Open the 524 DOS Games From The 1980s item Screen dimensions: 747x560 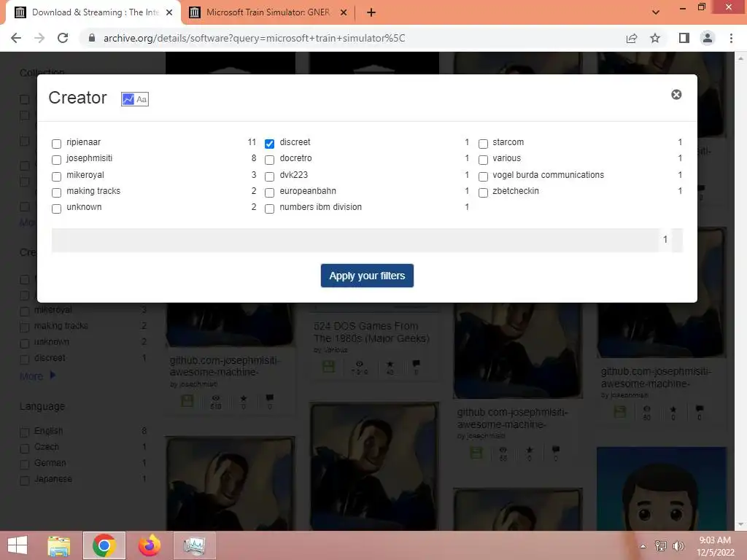click(x=371, y=332)
